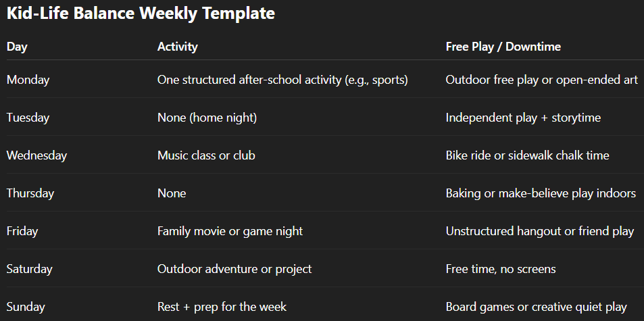The height and width of the screenshot is (321, 644).
Task: Click "Outdoor free play or open-ended art"
Action: 541,80
